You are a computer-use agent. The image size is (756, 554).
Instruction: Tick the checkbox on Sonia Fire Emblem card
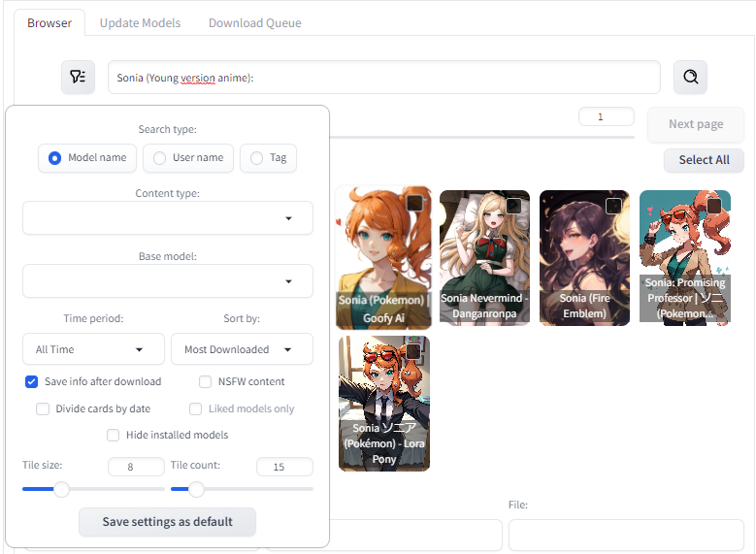(x=613, y=206)
